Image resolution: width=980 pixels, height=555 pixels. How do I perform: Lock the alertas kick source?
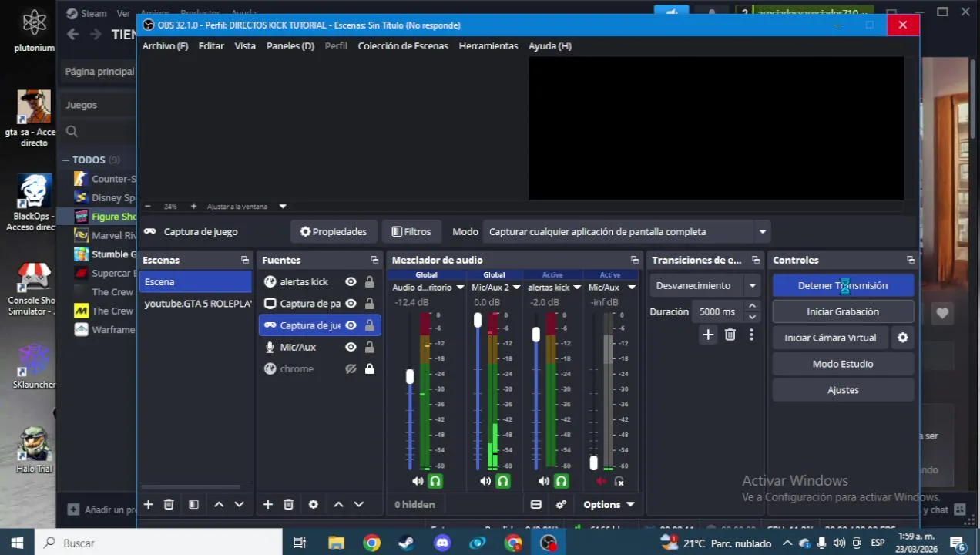click(370, 282)
